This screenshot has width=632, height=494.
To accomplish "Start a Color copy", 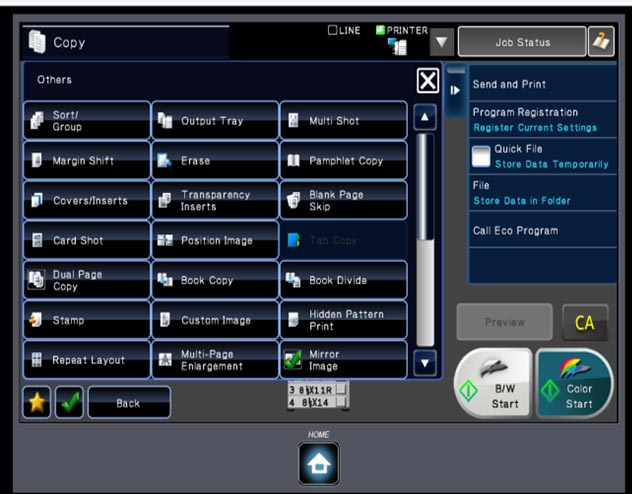I will (575, 383).
